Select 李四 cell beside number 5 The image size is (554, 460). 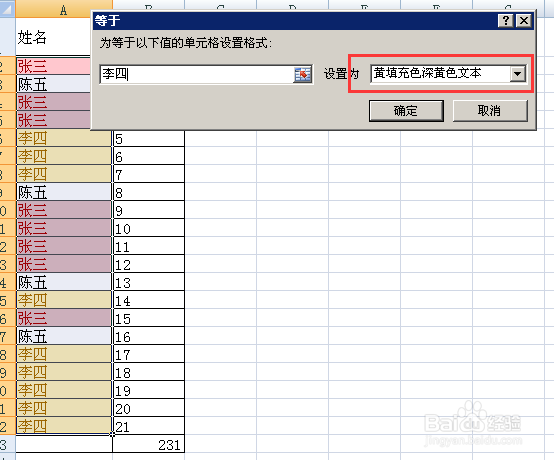(x=64, y=138)
